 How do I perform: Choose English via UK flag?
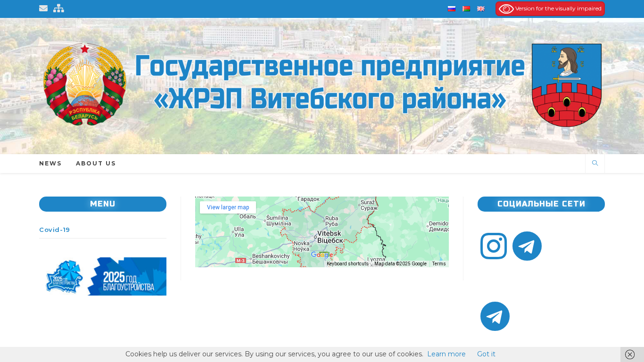481,8
